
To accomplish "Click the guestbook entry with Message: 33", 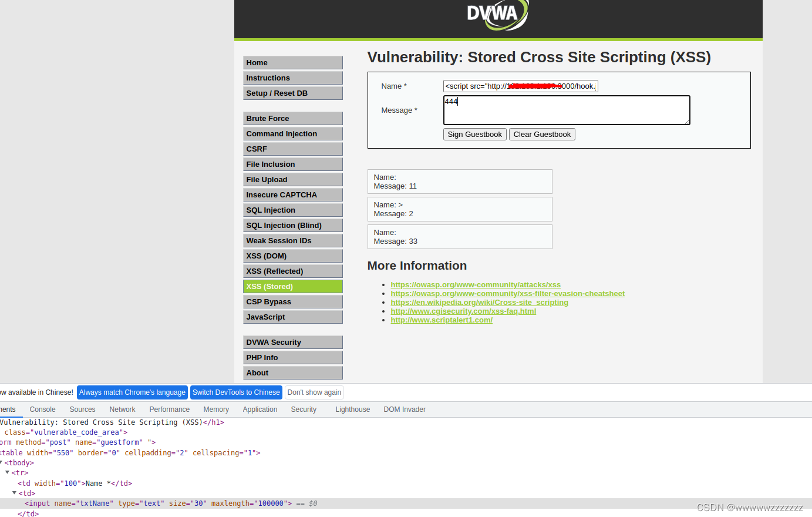I will tap(460, 237).
